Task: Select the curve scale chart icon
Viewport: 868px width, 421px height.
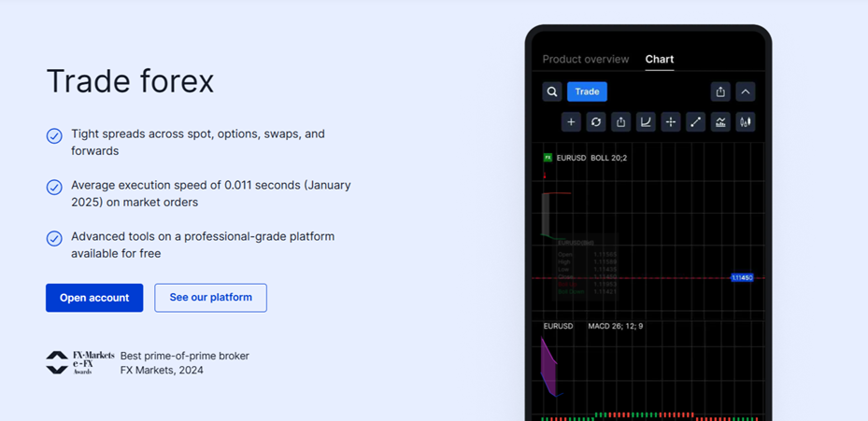Action: (646, 121)
